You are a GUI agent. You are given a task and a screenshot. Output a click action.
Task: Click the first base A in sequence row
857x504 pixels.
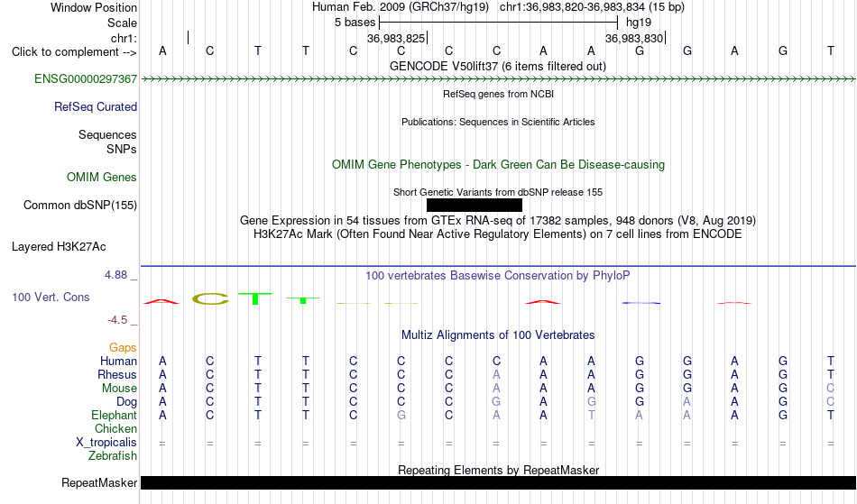pos(162,50)
